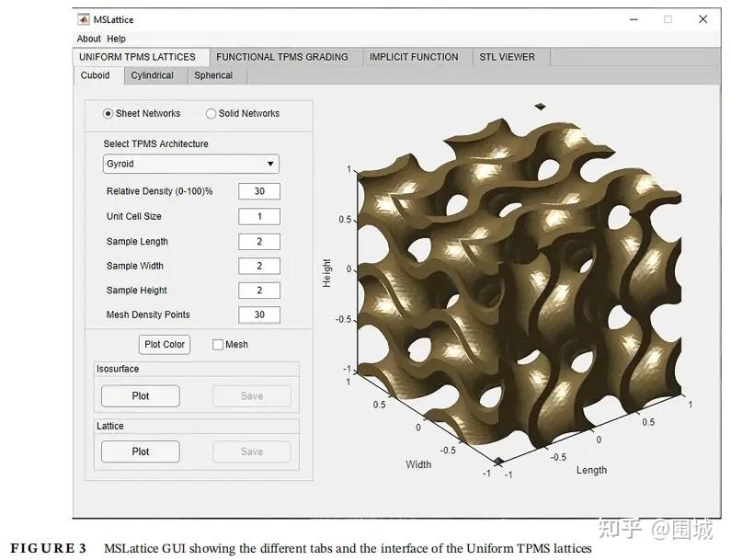Image resolution: width=731 pixels, height=560 pixels.
Task: Select the Spherical sub-tab
Action: click(x=217, y=75)
